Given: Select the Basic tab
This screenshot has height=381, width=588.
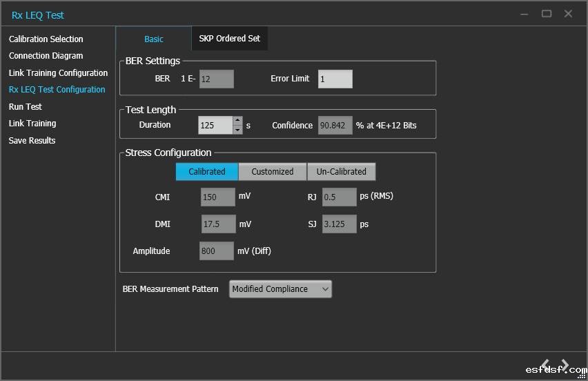Looking at the screenshot, I should pyautogui.click(x=154, y=39).
